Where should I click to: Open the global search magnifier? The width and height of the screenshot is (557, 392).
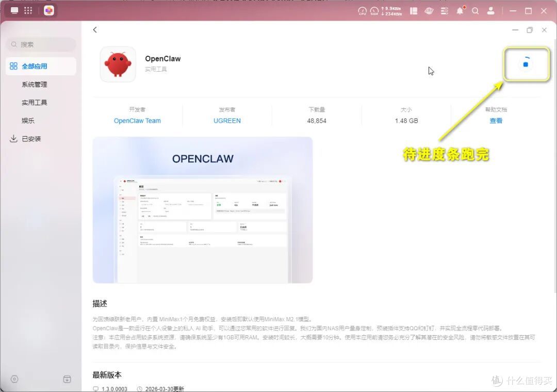(x=476, y=11)
